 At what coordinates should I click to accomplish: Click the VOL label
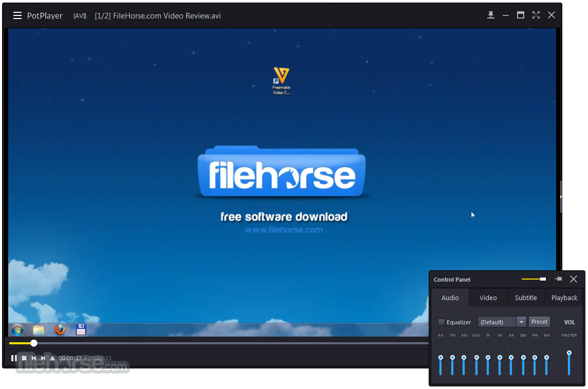[x=569, y=322]
